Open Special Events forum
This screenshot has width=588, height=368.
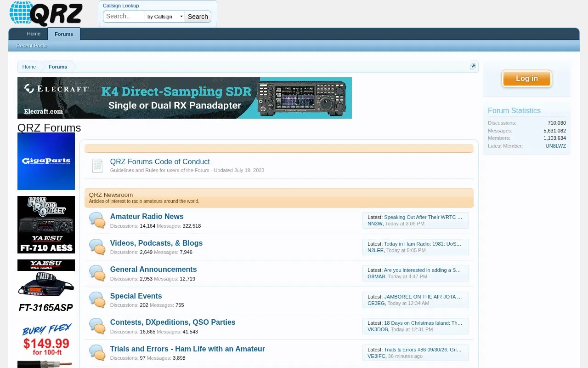click(136, 296)
